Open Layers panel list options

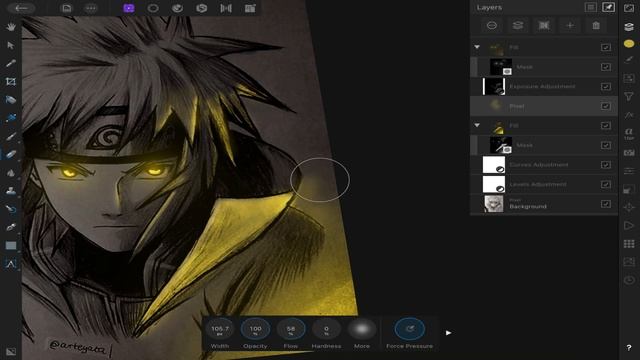point(590,7)
